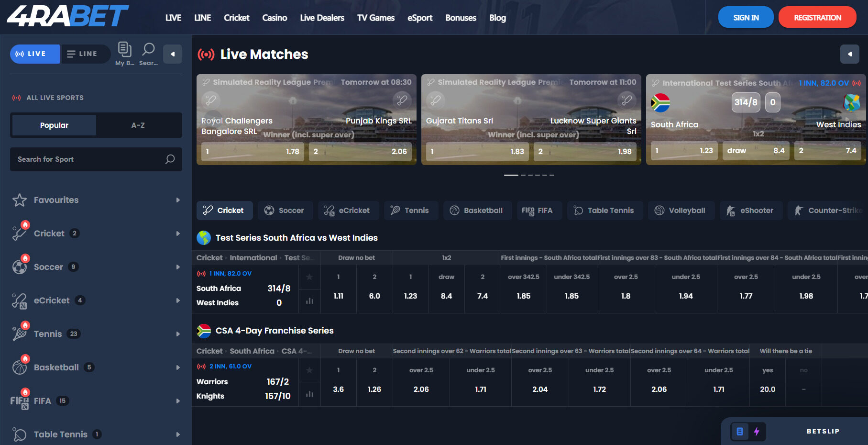
Task: Favourite the South Africa vs West Indies match
Action: coord(309,277)
